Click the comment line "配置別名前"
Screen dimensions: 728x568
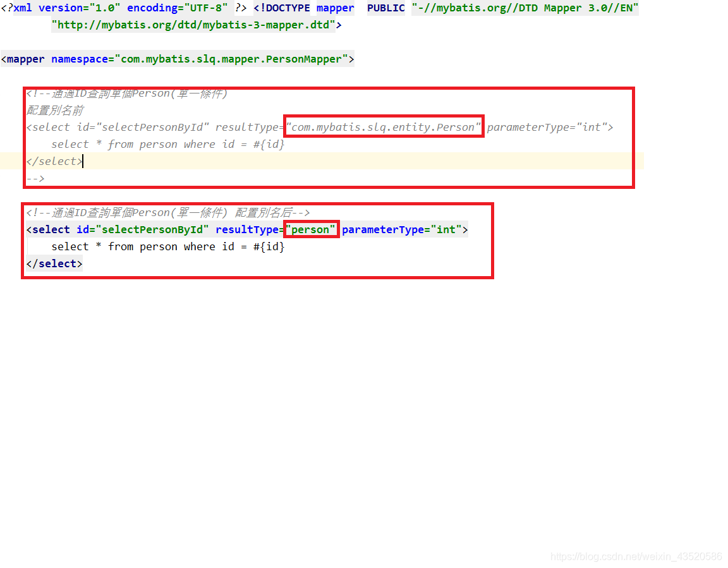click(55, 111)
